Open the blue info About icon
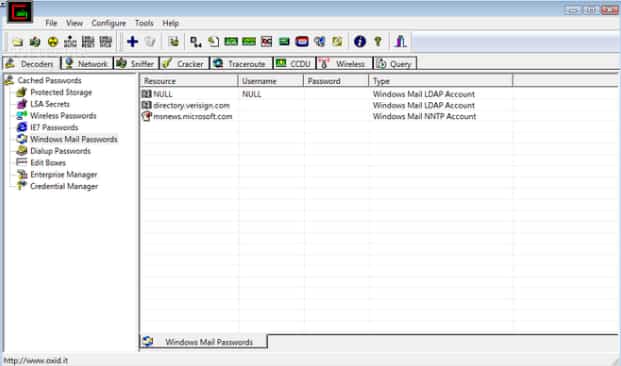621x366 pixels. (x=360, y=42)
